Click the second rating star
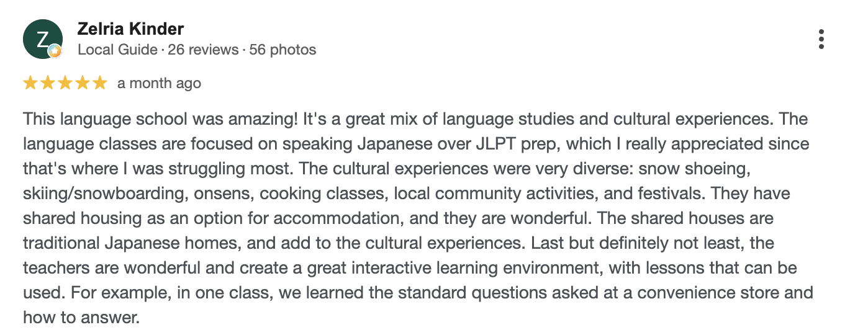This screenshot has height=335, width=868. [48, 83]
